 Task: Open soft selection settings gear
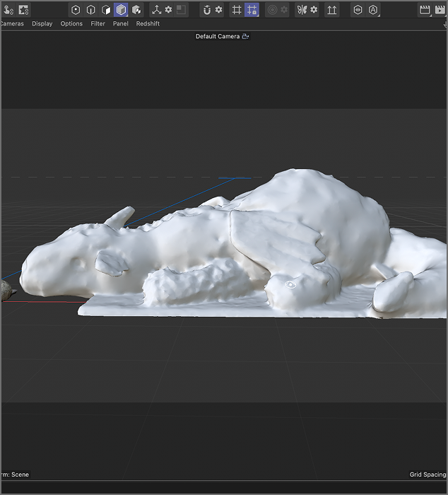pyautogui.click(x=284, y=9)
